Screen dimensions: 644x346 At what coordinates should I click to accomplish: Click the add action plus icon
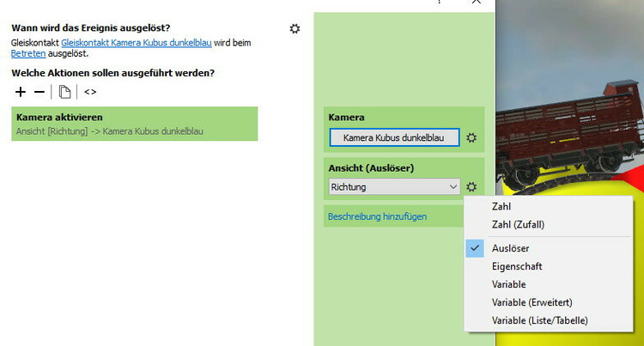(x=21, y=92)
